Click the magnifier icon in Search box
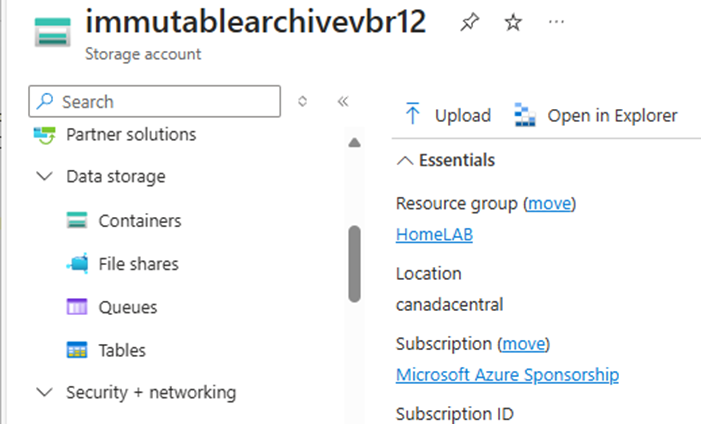Screen dimensions: 701x424 pos(45,101)
